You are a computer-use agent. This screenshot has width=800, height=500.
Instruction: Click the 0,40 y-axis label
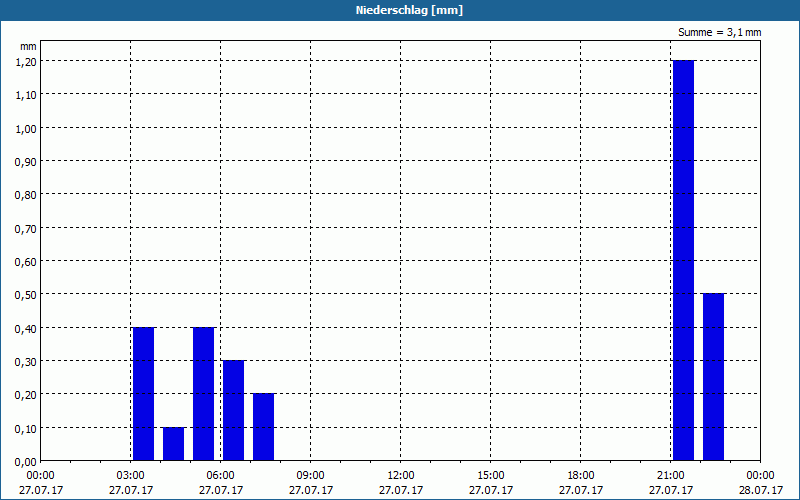tap(26, 328)
